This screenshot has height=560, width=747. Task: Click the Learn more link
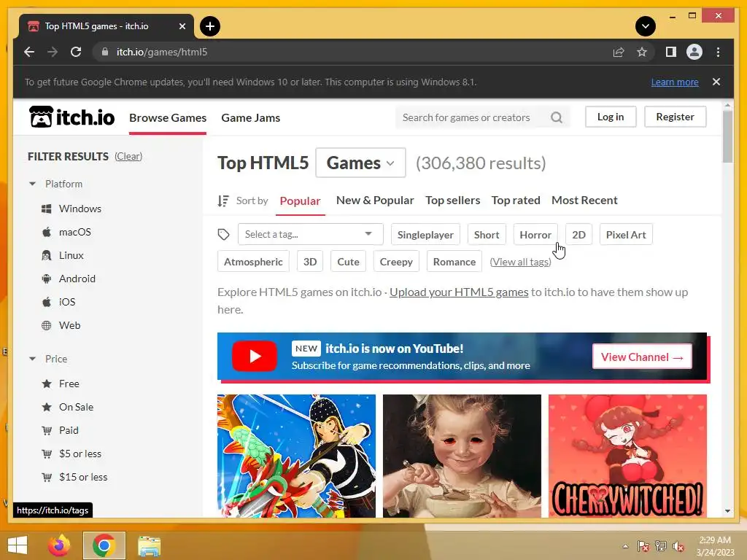tap(675, 82)
